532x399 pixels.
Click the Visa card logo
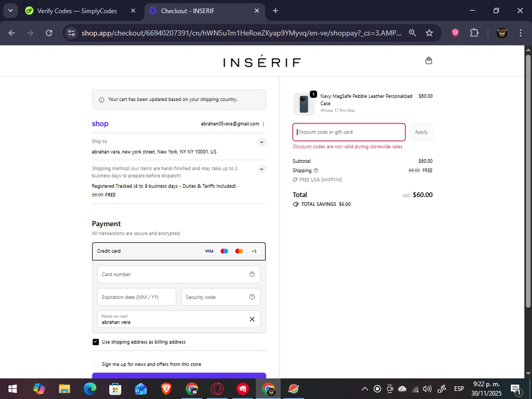click(209, 251)
